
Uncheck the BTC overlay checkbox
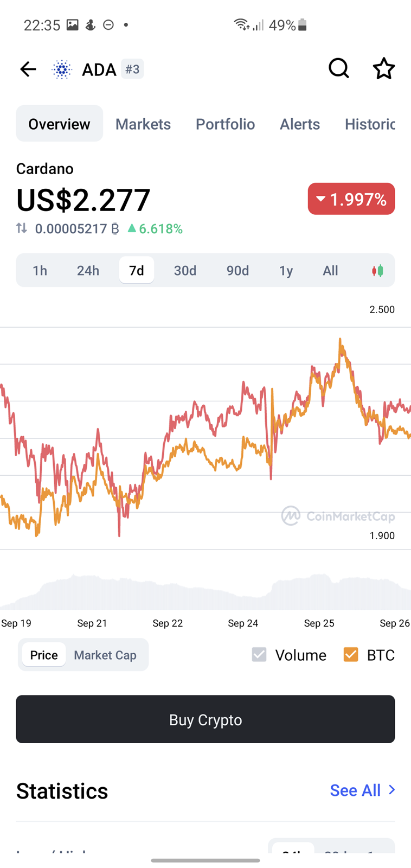[x=351, y=655]
